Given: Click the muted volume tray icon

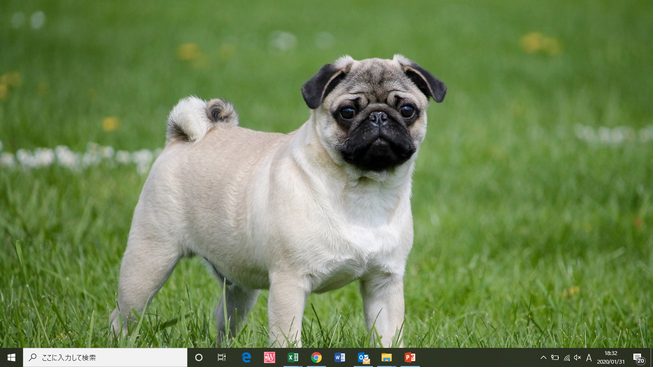Looking at the screenshot, I should 577,357.
